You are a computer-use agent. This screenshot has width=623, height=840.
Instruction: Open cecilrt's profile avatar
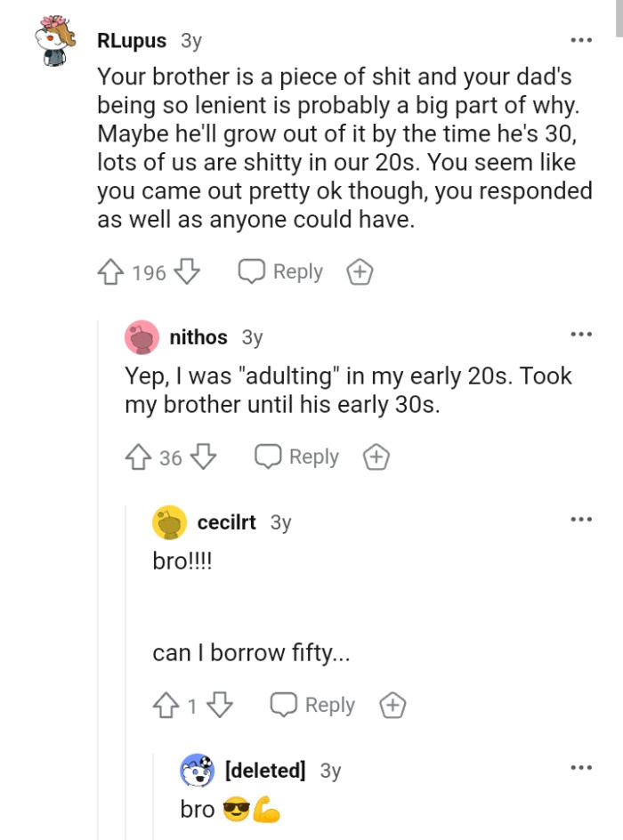(169, 522)
